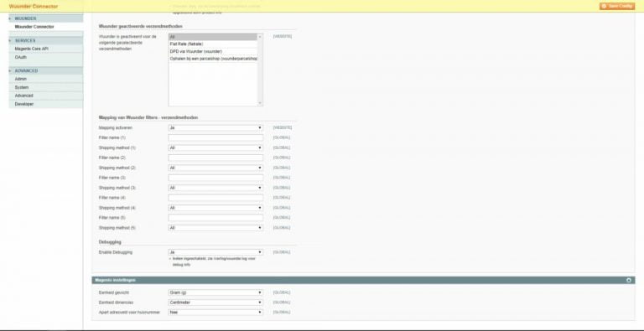The height and width of the screenshot is (331, 644).
Task: Open the Apart adresveld voor huisnummer dropdown
Action: coord(216,313)
